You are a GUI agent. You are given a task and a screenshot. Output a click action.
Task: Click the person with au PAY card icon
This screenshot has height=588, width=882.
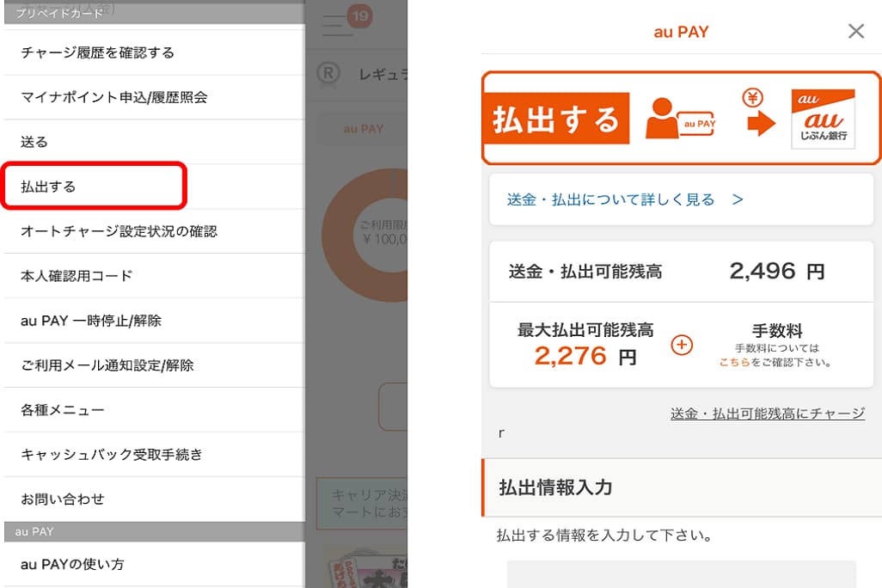tap(681, 118)
